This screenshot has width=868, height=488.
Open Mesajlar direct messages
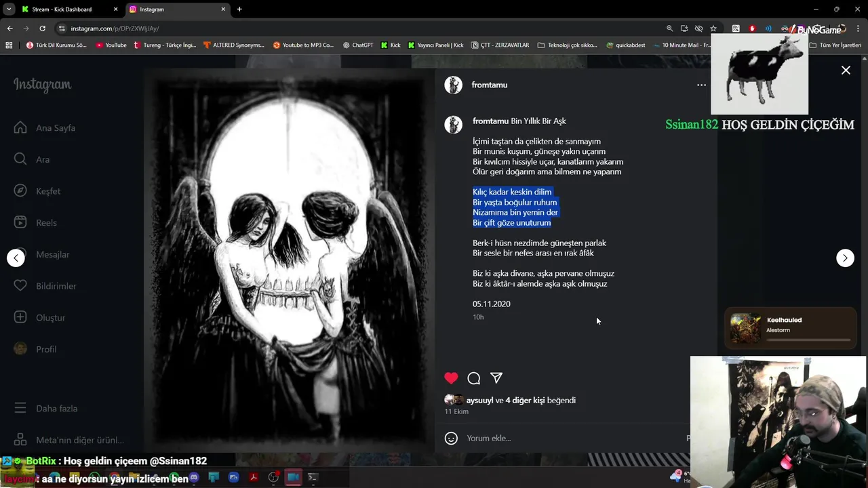point(41,254)
